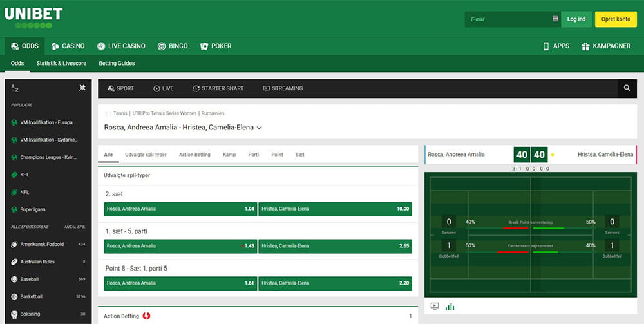Bet Hristea at 10.00 for 2. sæt
This screenshot has width=644, height=324.
point(335,209)
